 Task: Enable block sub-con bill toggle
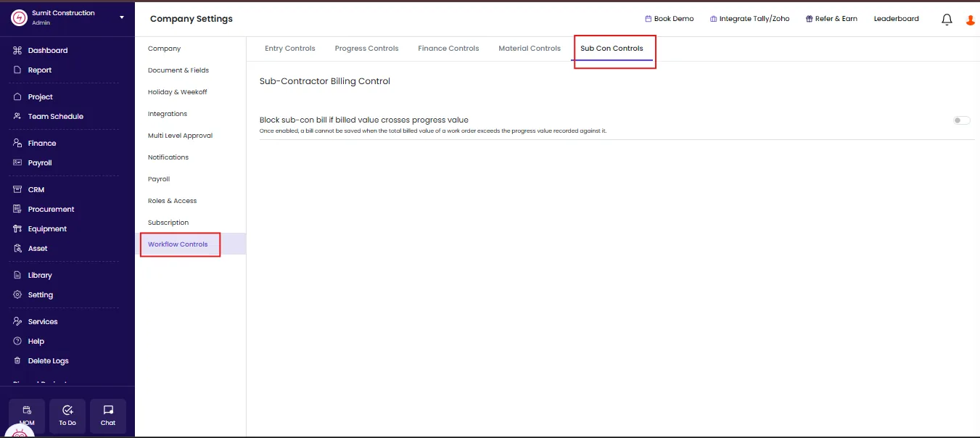[x=962, y=120]
